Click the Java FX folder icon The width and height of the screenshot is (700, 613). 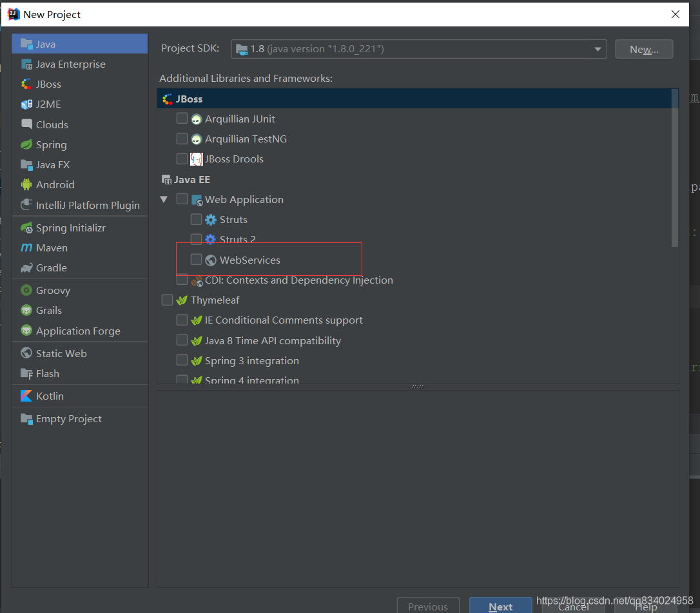click(27, 165)
